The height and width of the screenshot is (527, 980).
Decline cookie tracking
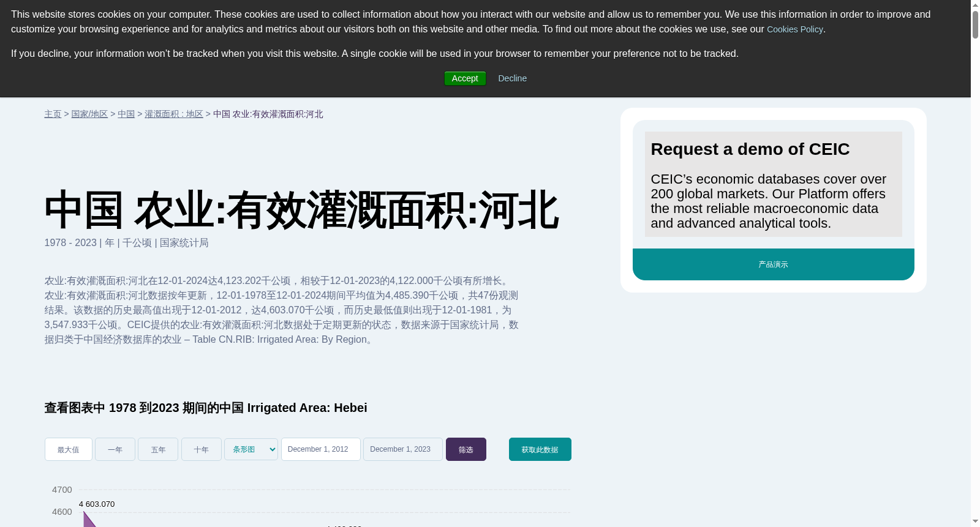(x=512, y=78)
